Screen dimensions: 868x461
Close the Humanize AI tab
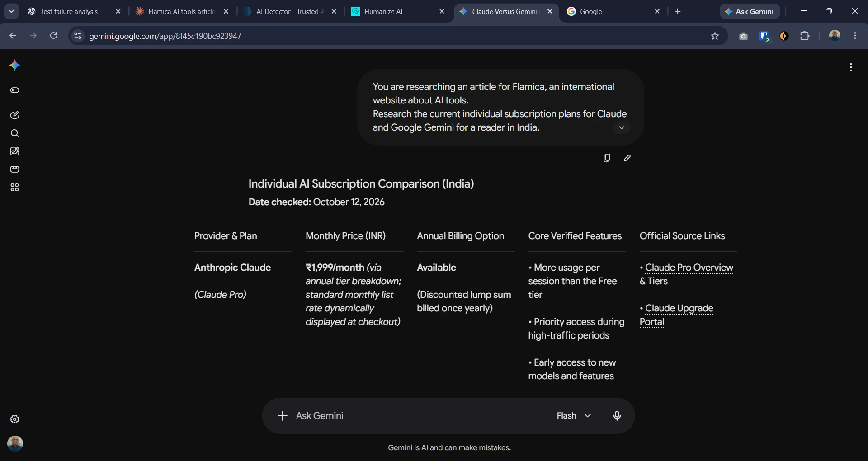pos(442,12)
